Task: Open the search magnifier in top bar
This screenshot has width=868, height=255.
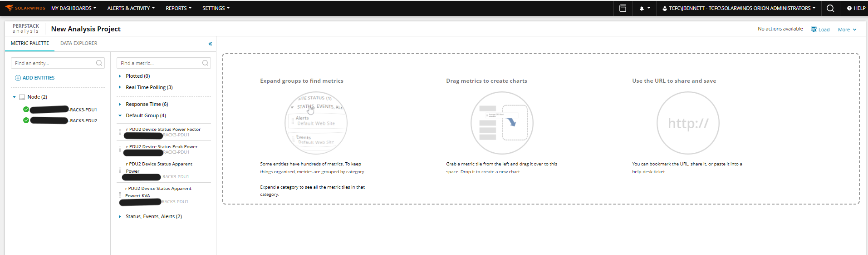Action: coord(830,8)
